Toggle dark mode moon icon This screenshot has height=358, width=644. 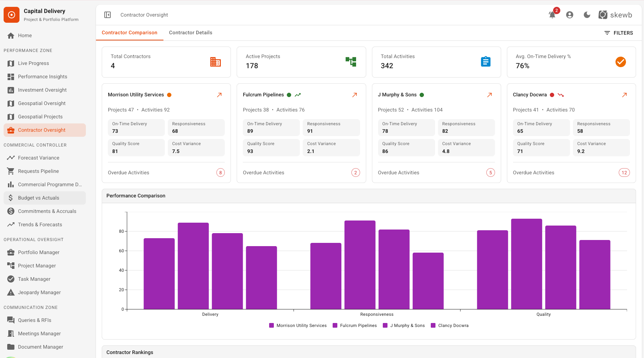click(587, 15)
